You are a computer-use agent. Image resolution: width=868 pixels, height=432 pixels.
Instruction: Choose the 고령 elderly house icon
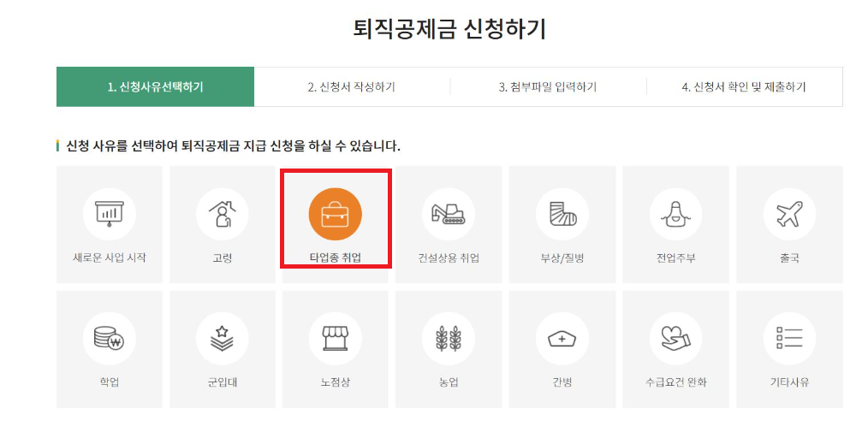coord(222,214)
